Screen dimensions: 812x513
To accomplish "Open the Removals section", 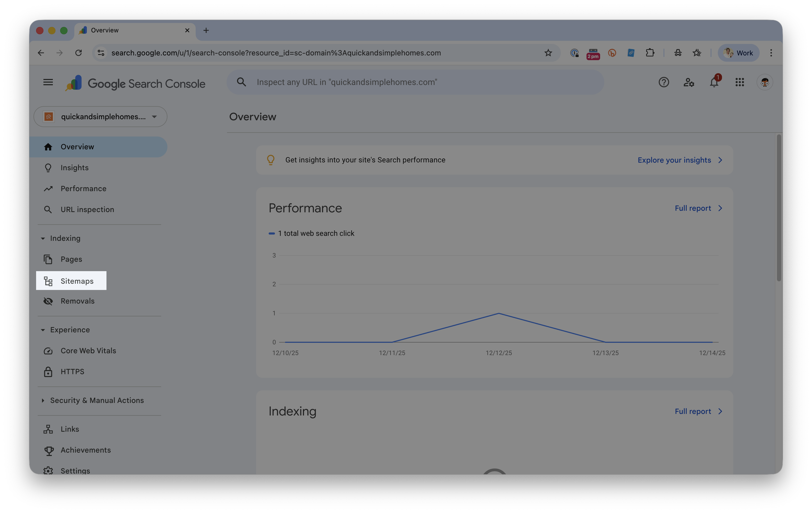I will [77, 301].
